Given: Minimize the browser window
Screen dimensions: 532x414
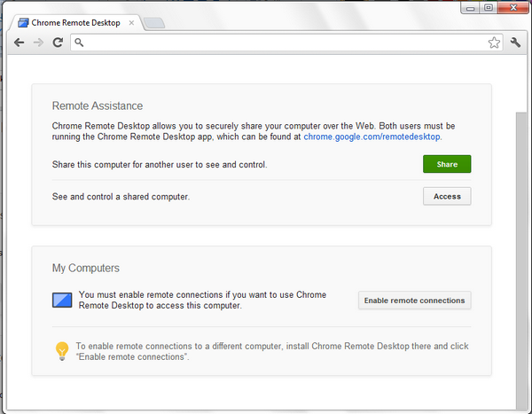Looking at the screenshot, I should [468, 8].
